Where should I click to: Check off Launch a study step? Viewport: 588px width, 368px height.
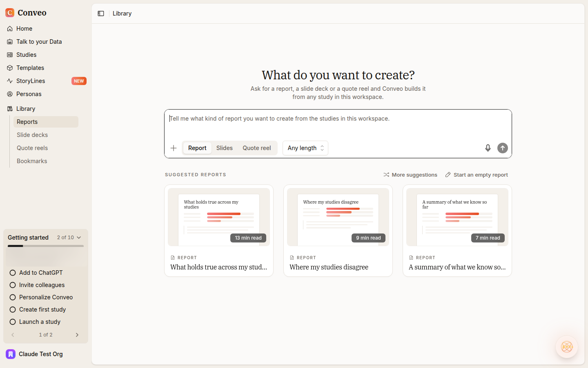tap(13, 322)
